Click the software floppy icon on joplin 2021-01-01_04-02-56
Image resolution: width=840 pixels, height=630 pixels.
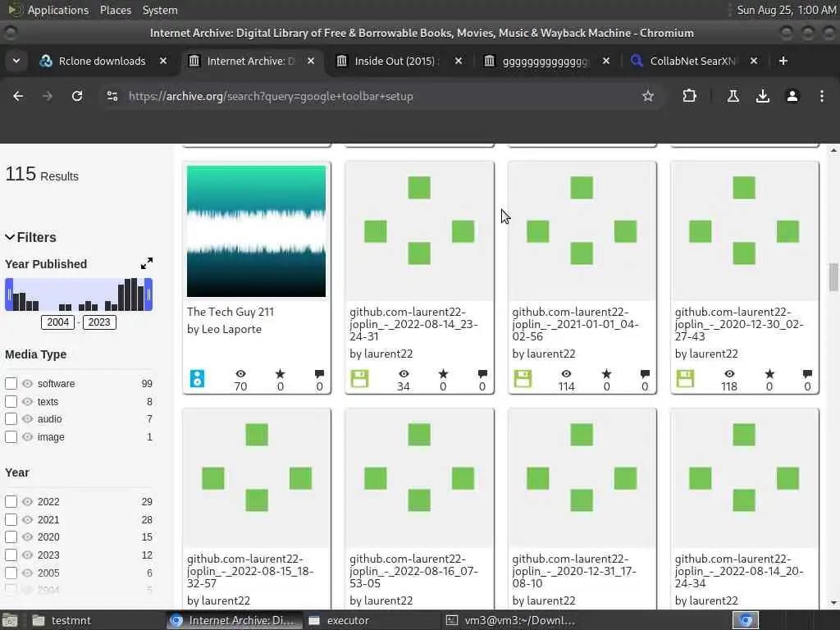pos(523,378)
